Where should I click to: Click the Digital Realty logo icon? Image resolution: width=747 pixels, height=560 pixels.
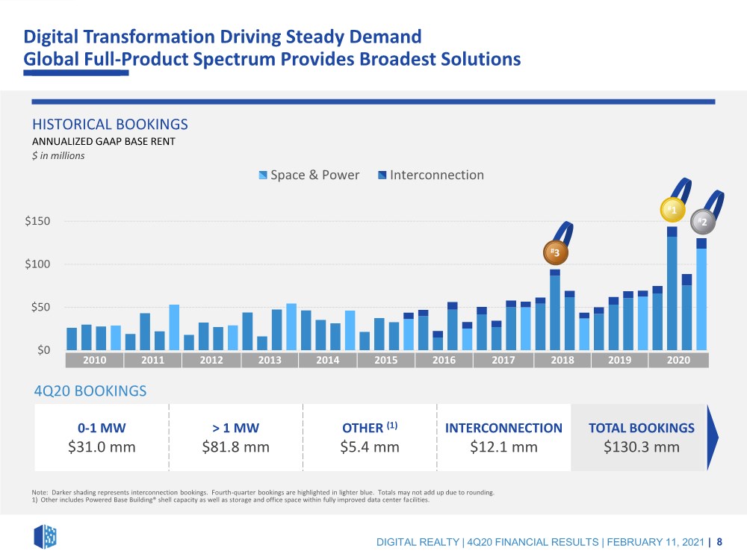[45, 537]
